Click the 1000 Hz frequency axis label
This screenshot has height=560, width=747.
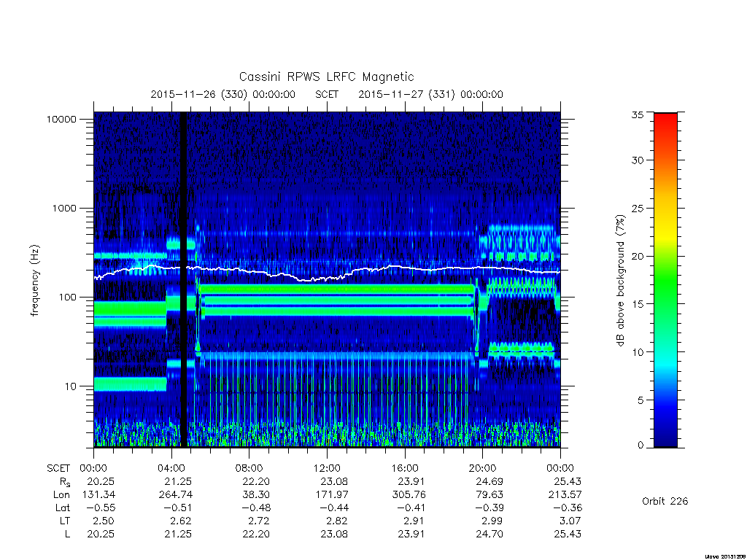64,208
